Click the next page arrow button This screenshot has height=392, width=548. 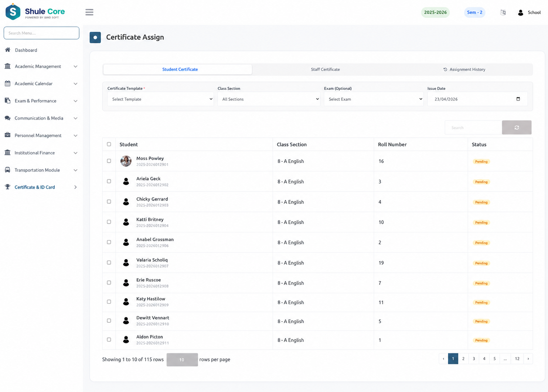click(x=528, y=359)
